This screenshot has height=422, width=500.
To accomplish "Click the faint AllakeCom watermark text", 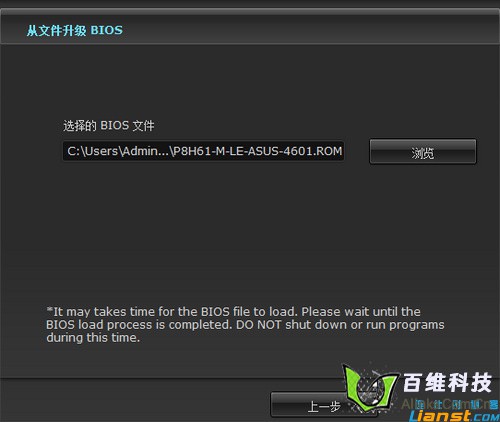I will 448,404.
